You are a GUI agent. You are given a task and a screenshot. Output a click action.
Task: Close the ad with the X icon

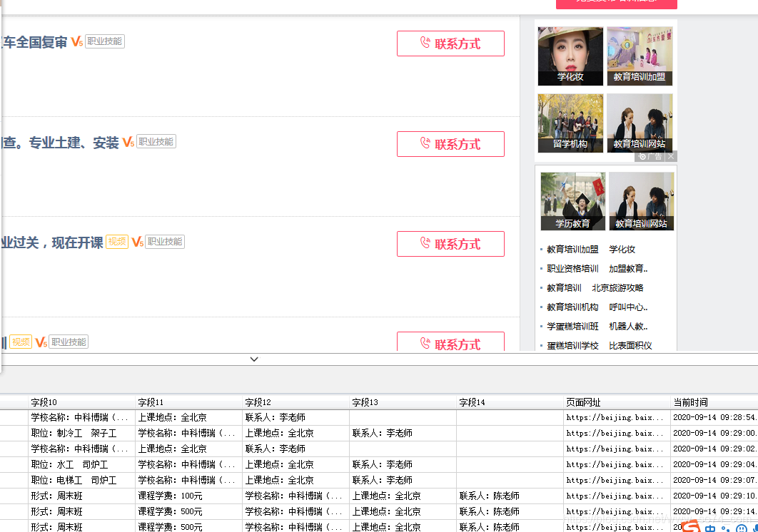click(671, 157)
